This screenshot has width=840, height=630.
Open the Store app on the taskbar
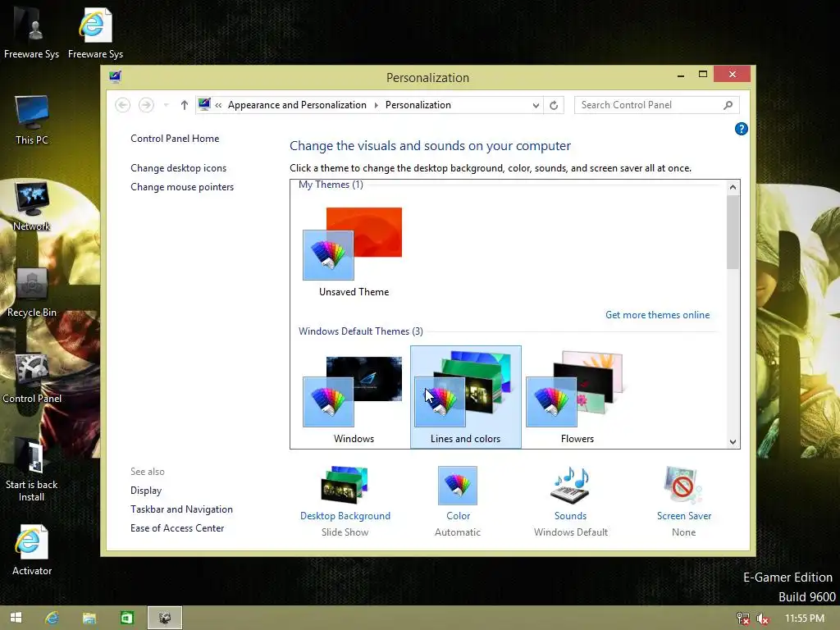coord(126,618)
